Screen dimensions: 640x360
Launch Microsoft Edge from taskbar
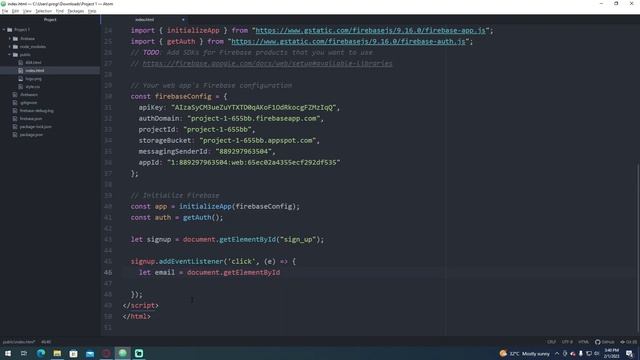tap(41, 353)
